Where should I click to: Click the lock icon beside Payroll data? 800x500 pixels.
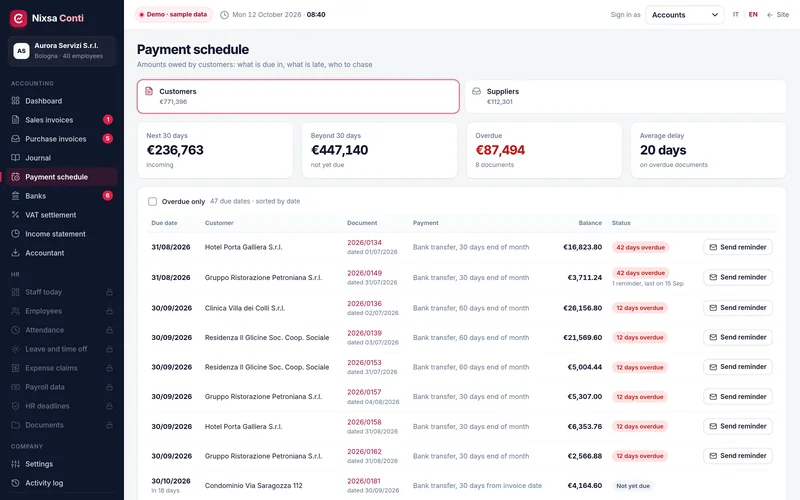(x=109, y=387)
